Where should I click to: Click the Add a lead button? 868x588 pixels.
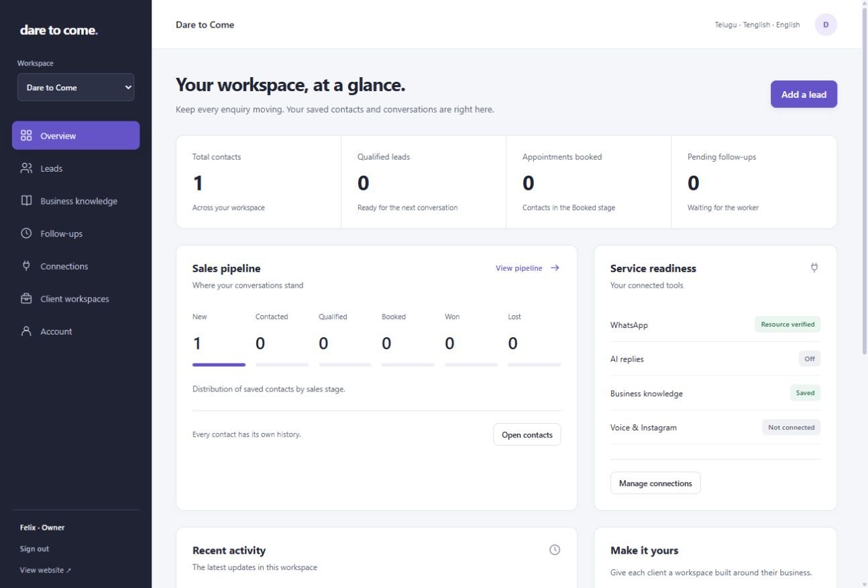[804, 95]
